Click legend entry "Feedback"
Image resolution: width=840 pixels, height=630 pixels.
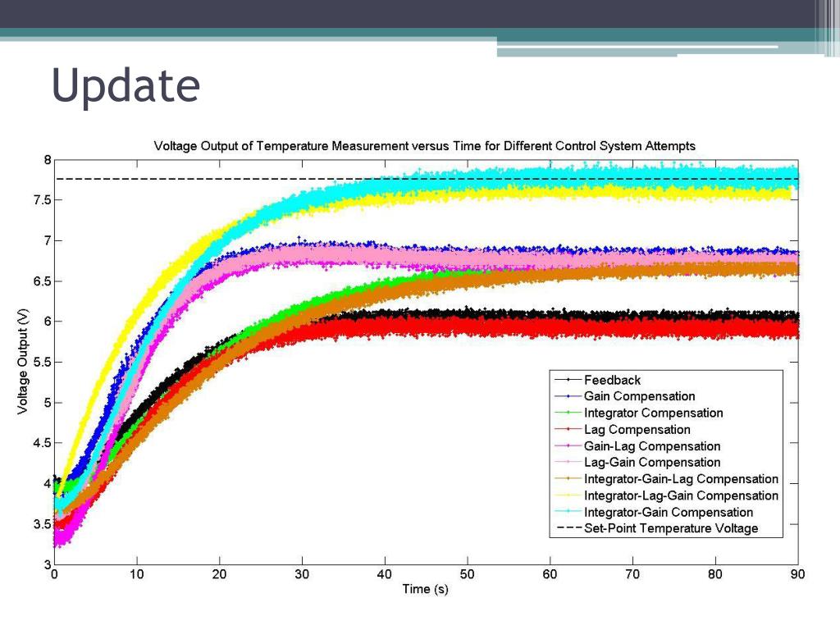[x=612, y=380]
